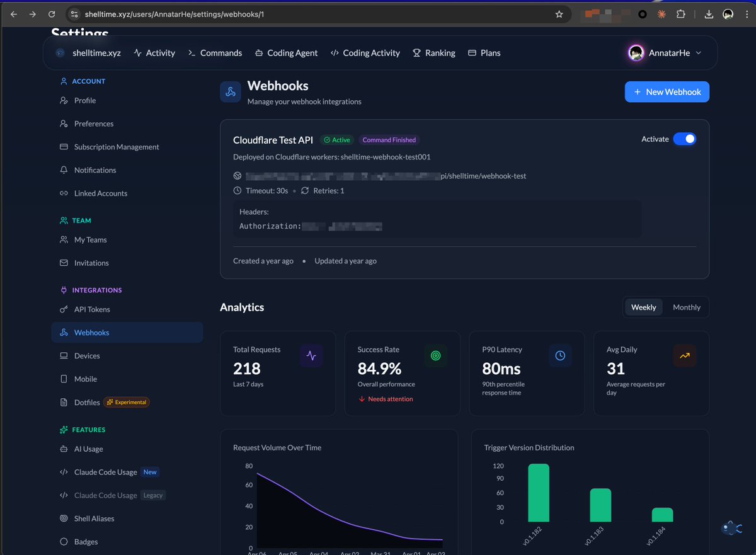The image size is (756, 555).
Task: Click the P90 Latency clock icon
Action: coord(560,355)
